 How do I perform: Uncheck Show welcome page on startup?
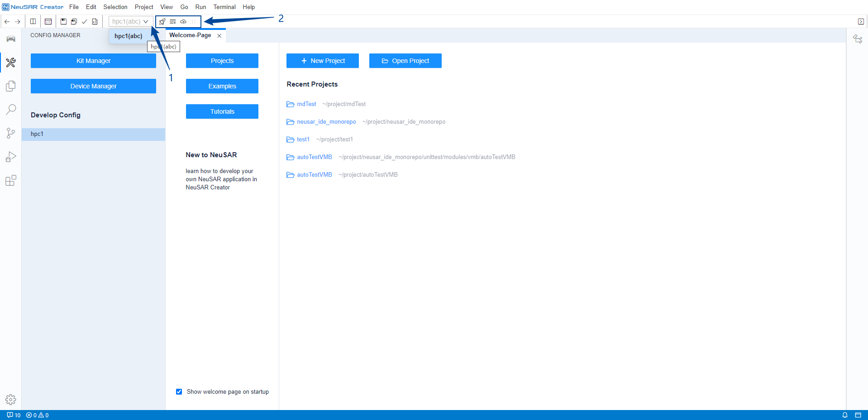point(179,391)
